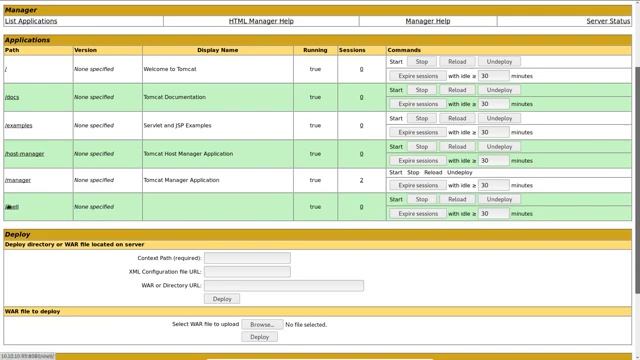Open the /docs application path
This screenshot has width=640, height=360.
tap(12, 97)
